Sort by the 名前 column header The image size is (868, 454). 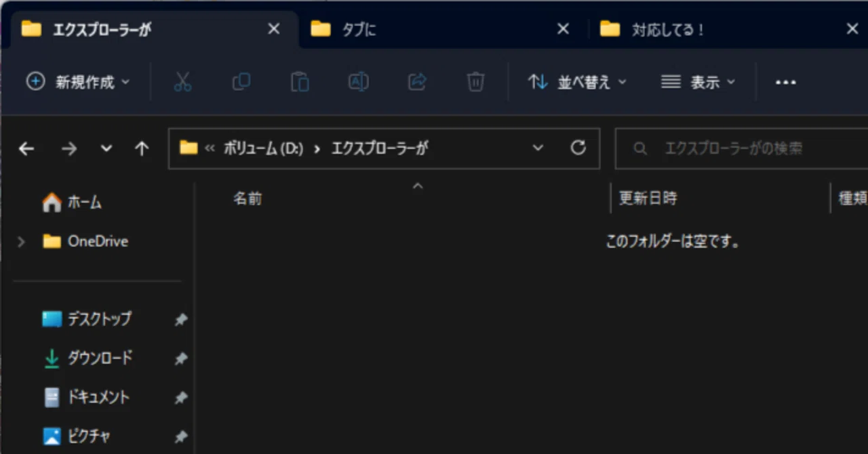(248, 199)
